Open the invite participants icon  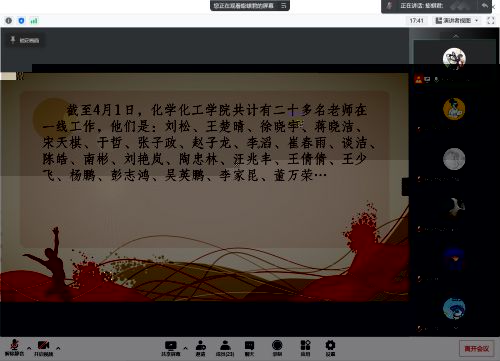pos(200,348)
